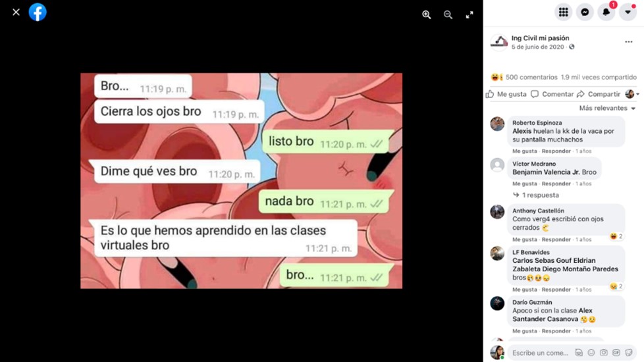The image size is (644, 362).
Task: Open the notifications bell
Action: click(606, 13)
